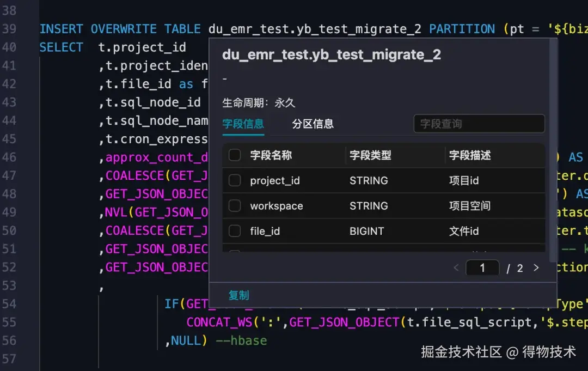Switch to the 字段信息 tab

(243, 124)
